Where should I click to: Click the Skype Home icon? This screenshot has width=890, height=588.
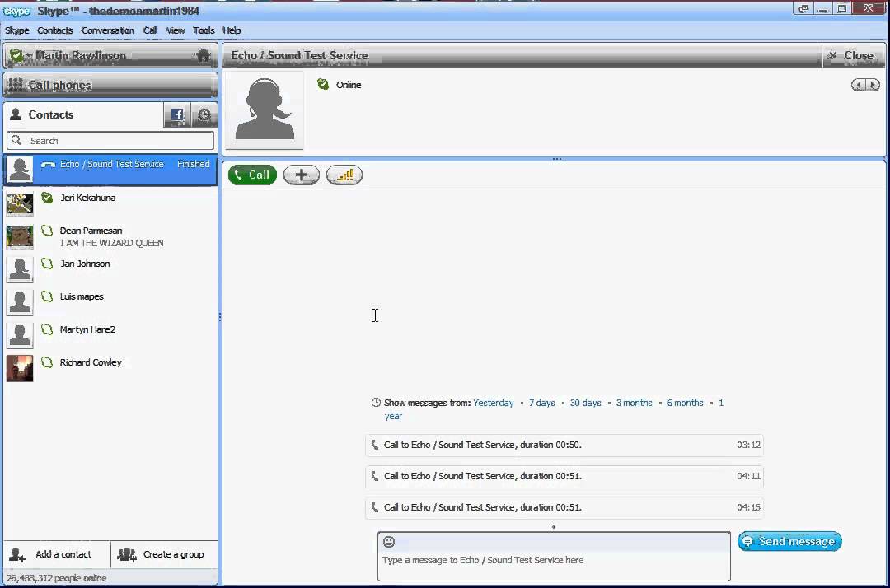[x=204, y=55]
